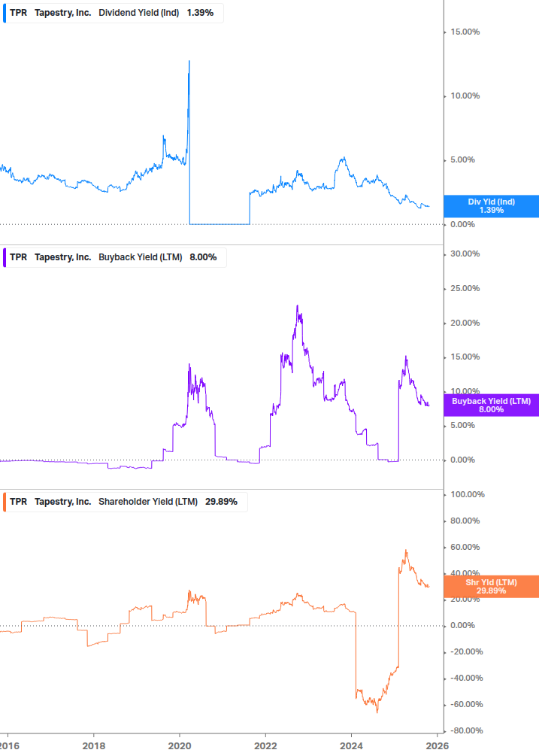Screen dimensions: 539x756
Task: Click the orange color bar in Shareholder Yield legend
Action: click(x=5, y=501)
